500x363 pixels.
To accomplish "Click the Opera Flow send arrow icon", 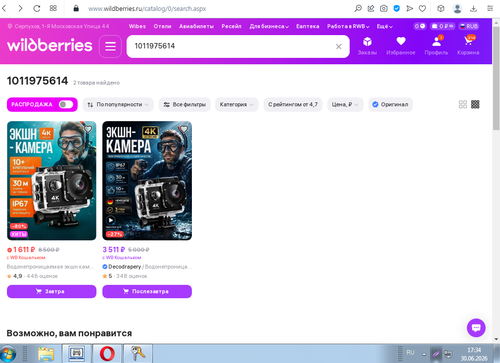I will click(x=410, y=8).
